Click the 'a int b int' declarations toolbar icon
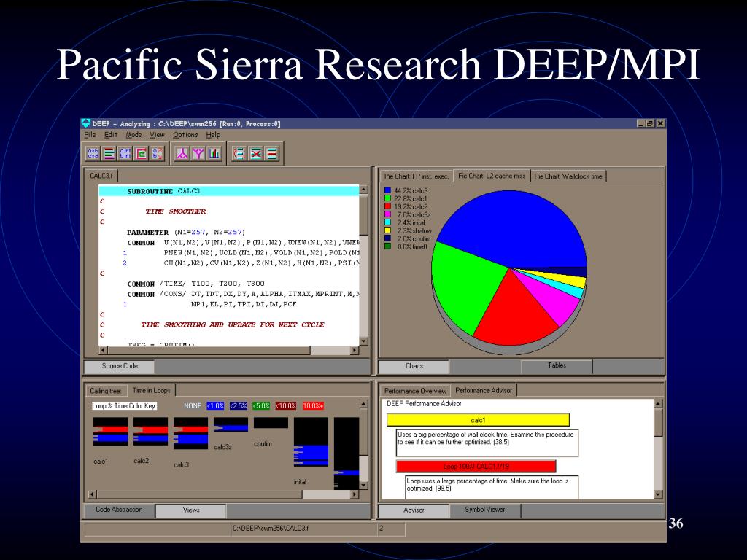The image size is (747, 560). (x=125, y=153)
